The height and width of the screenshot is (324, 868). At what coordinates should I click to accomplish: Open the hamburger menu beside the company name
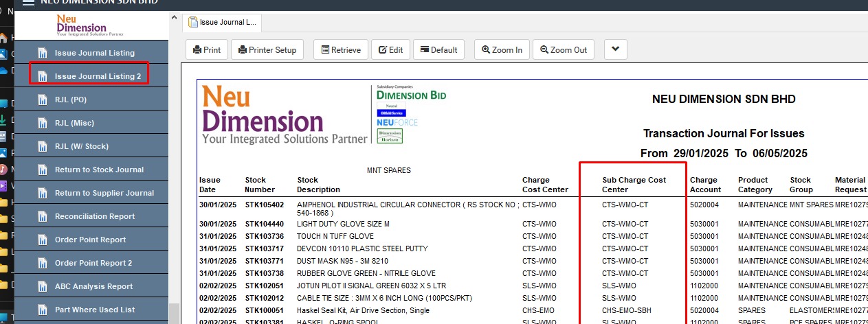pyautogui.click(x=28, y=2)
